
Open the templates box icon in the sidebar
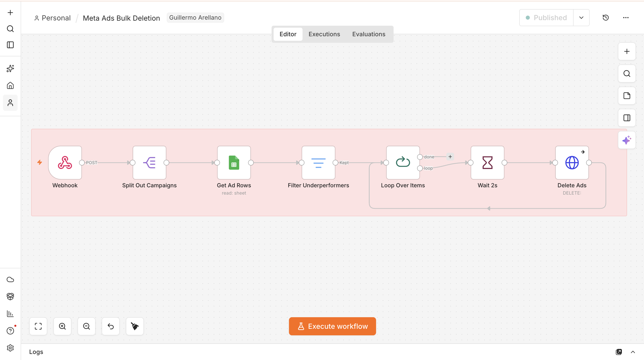10,297
